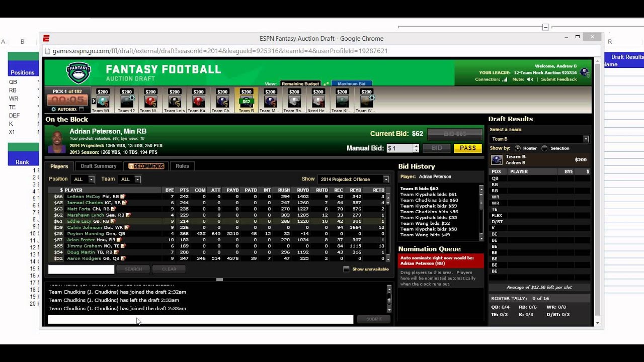Click the Team Wi... helmet icon
The width and height of the screenshot is (644, 362).
tap(103, 101)
